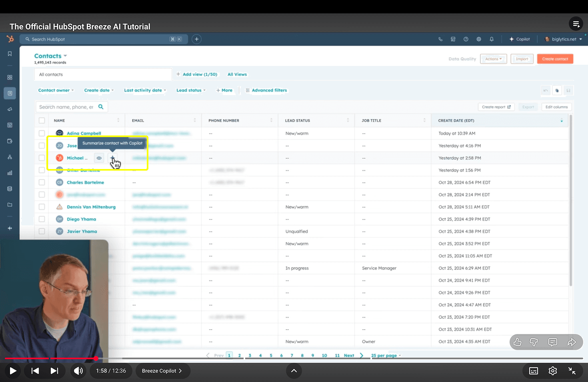This screenshot has width=588, height=382.
Task: Open the marketing megaphone sidebar icon
Action: point(10,109)
